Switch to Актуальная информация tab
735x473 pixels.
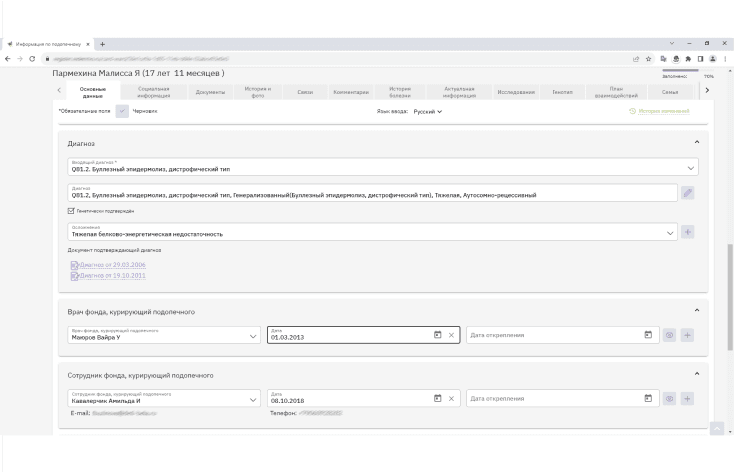pos(459,92)
